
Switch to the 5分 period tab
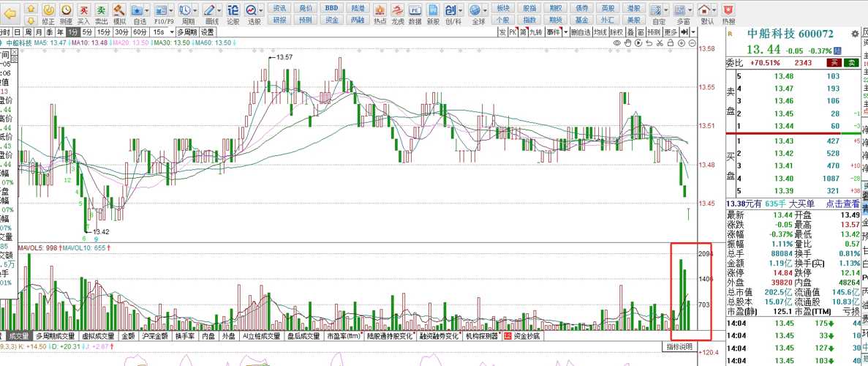click(x=87, y=32)
